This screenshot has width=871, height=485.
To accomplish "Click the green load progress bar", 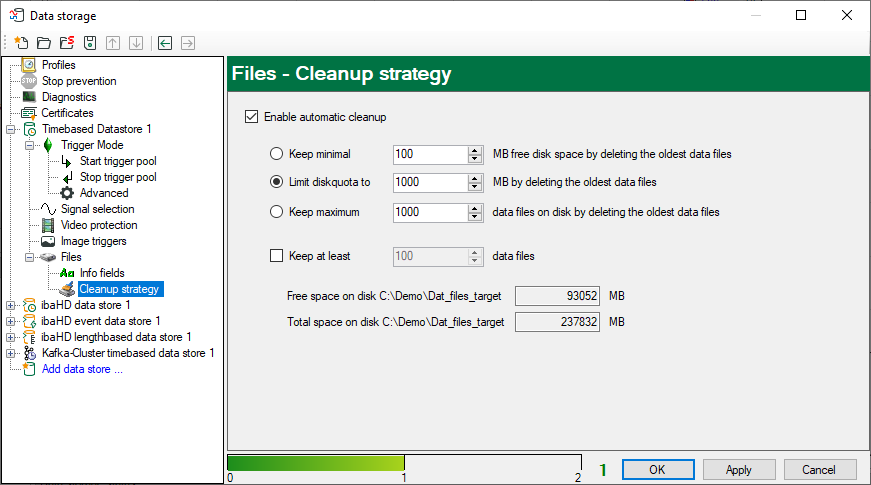I will tap(316, 463).
